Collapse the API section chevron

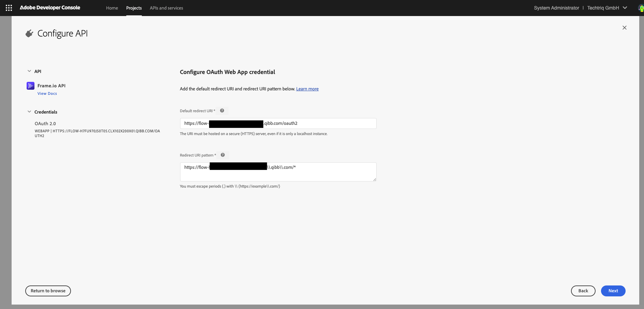pyautogui.click(x=29, y=71)
